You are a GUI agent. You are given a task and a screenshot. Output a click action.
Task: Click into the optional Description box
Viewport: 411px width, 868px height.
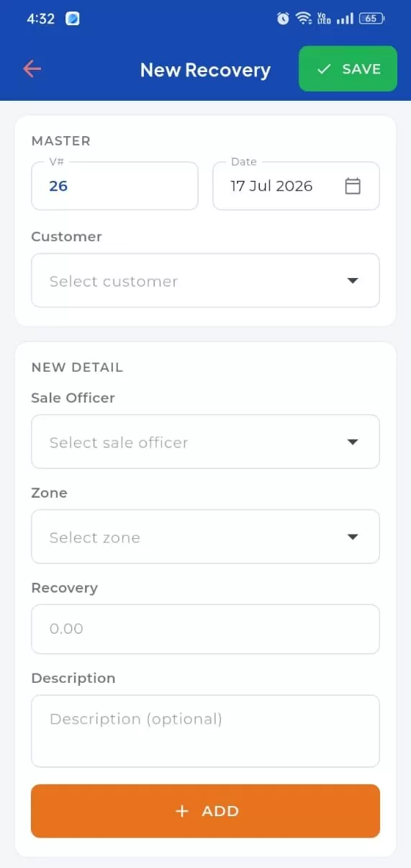pyautogui.click(x=205, y=731)
